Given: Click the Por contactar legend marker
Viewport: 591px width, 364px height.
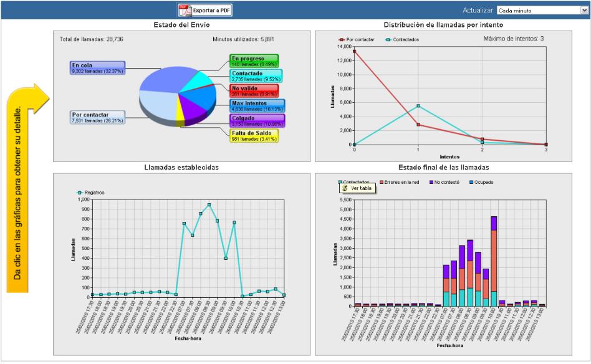Looking at the screenshot, I should tap(342, 39).
